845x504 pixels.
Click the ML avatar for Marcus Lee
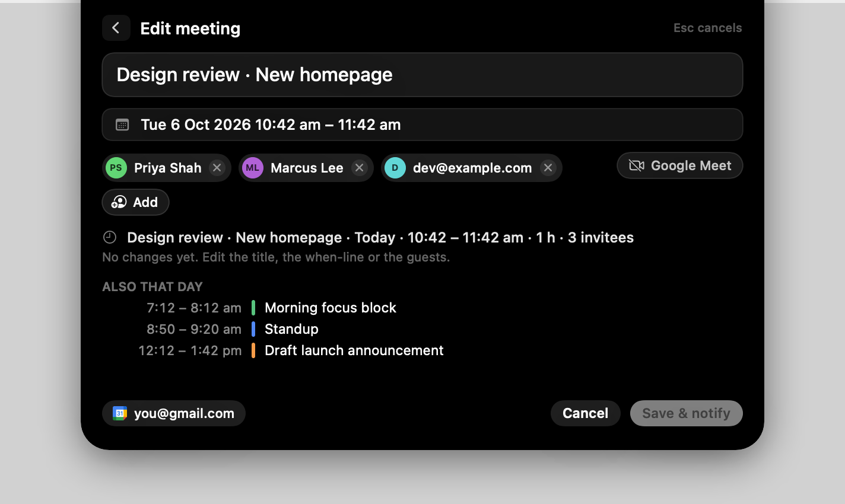click(x=253, y=168)
